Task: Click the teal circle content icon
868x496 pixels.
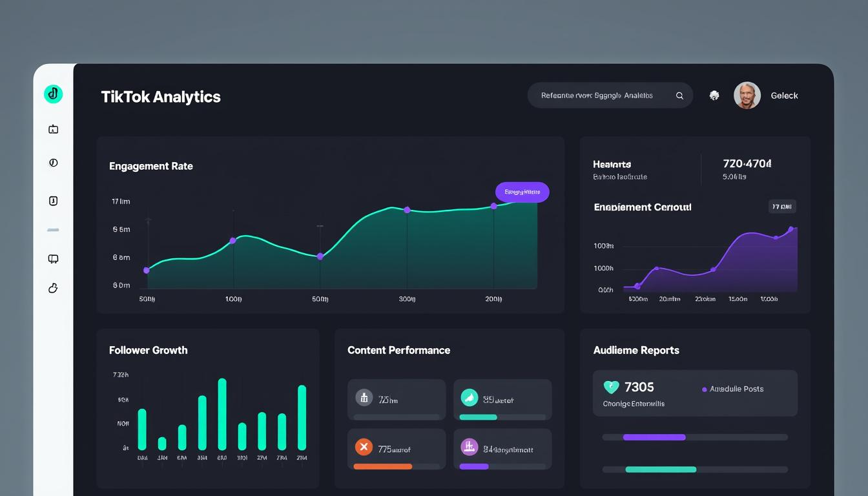Action: tap(470, 397)
